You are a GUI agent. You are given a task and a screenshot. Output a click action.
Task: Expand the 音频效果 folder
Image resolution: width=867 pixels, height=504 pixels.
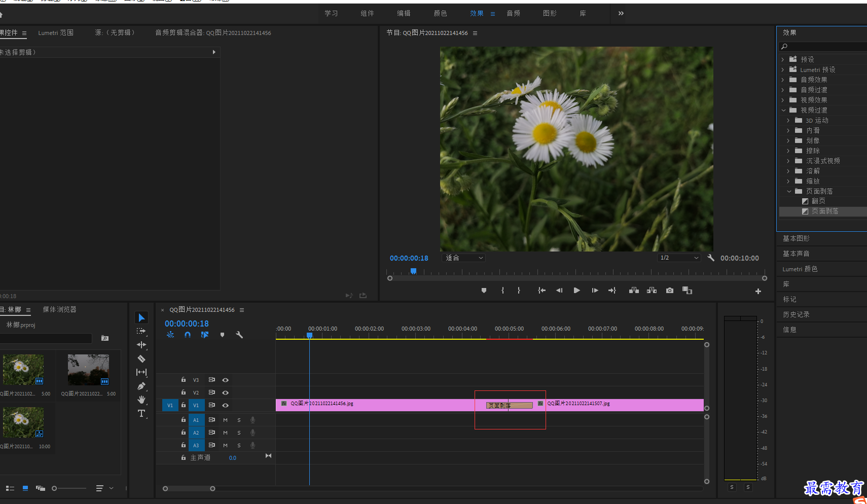point(783,80)
